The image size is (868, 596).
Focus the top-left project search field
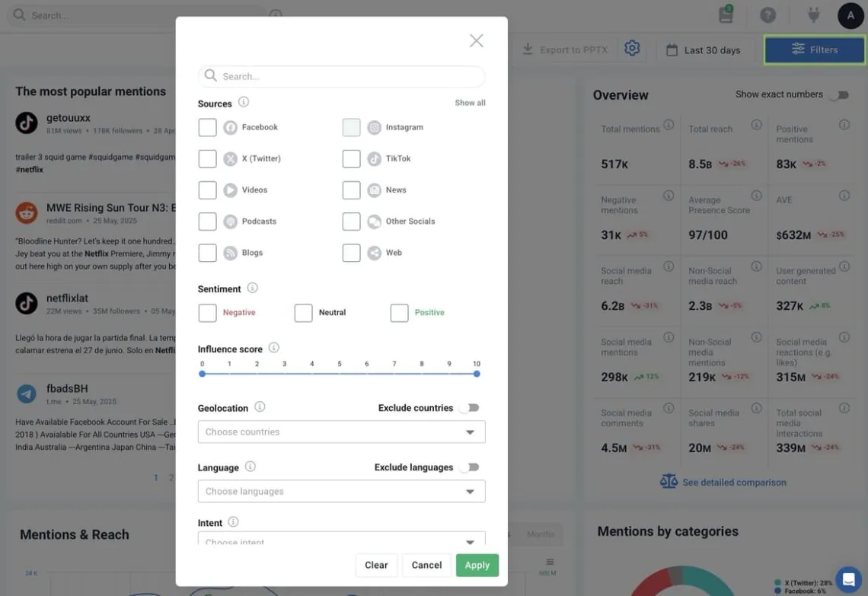click(x=136, y=15)
